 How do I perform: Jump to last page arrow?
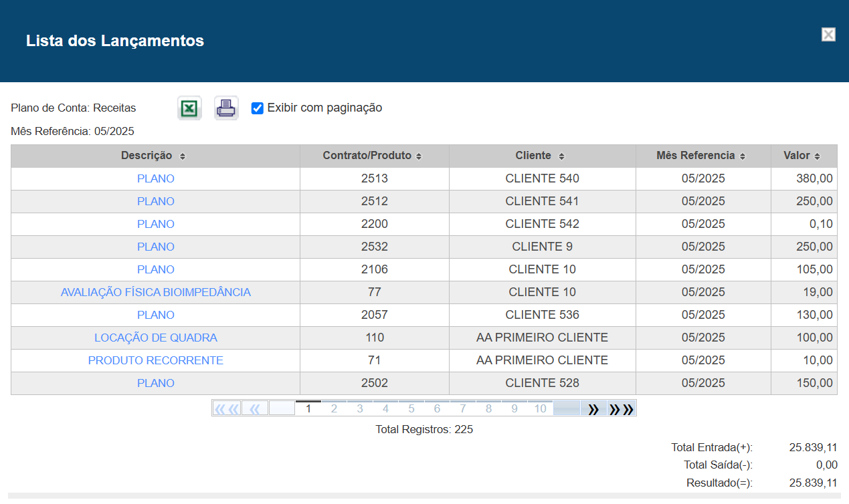pyautogui.click(x=622, y=409)
